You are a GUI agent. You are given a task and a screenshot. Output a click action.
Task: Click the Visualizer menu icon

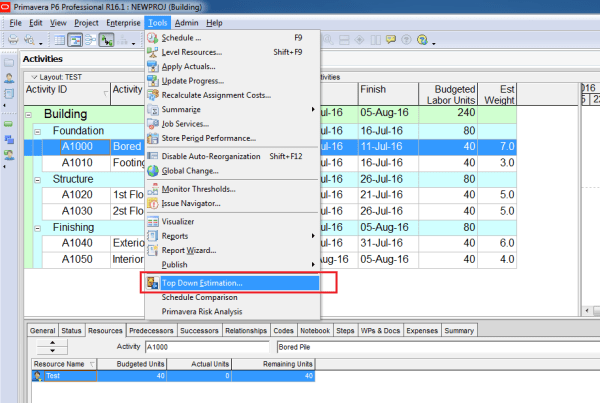click(x=153, y=222)
